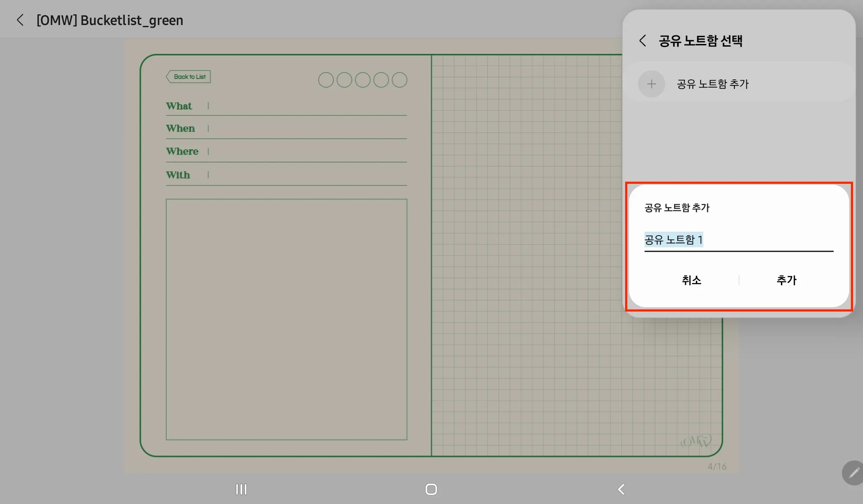
Task: Tap the large empty notes box
Action: click(x=286, y=319)
